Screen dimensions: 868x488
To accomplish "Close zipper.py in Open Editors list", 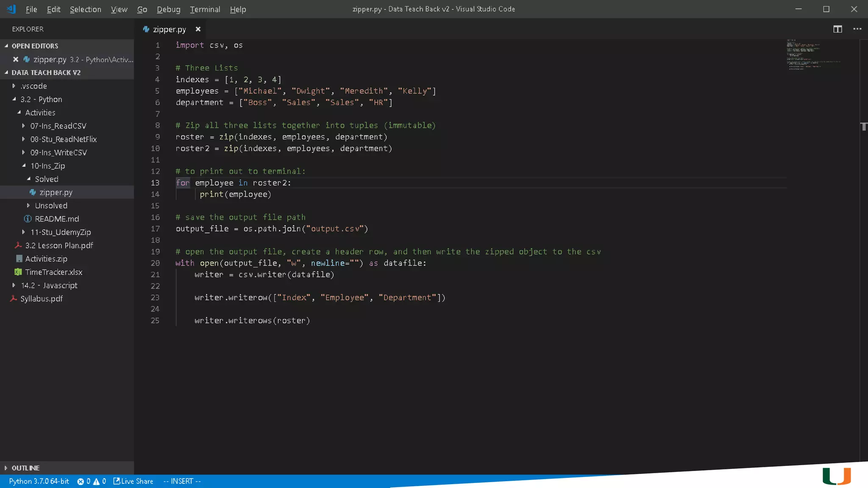I will coord(16,59).
